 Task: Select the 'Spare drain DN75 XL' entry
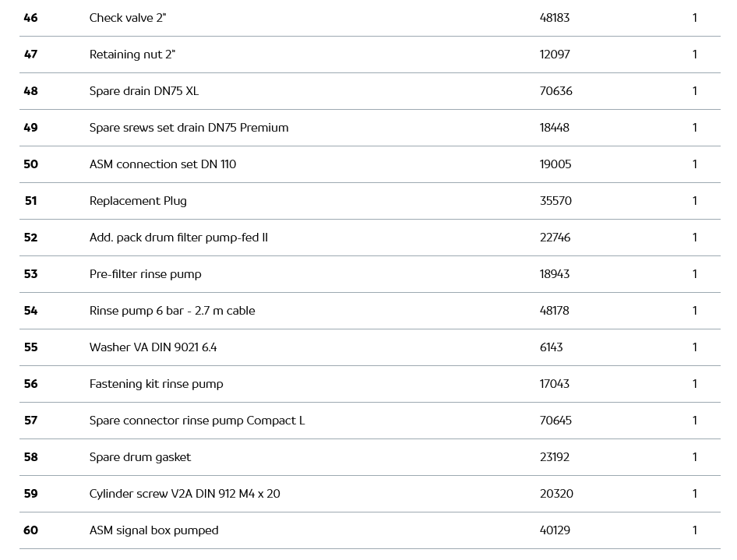click(144, 91)
